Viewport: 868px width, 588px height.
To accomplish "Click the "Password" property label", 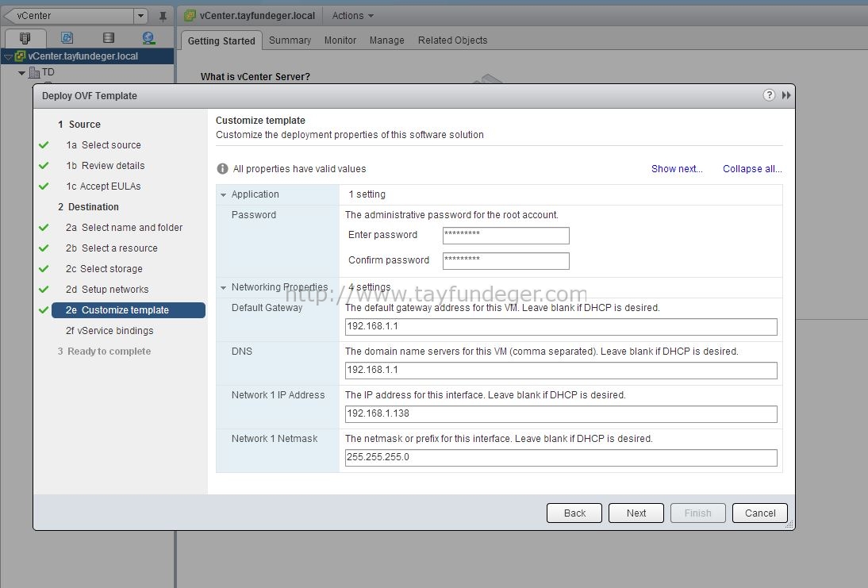I will click(x=254, y=215).
